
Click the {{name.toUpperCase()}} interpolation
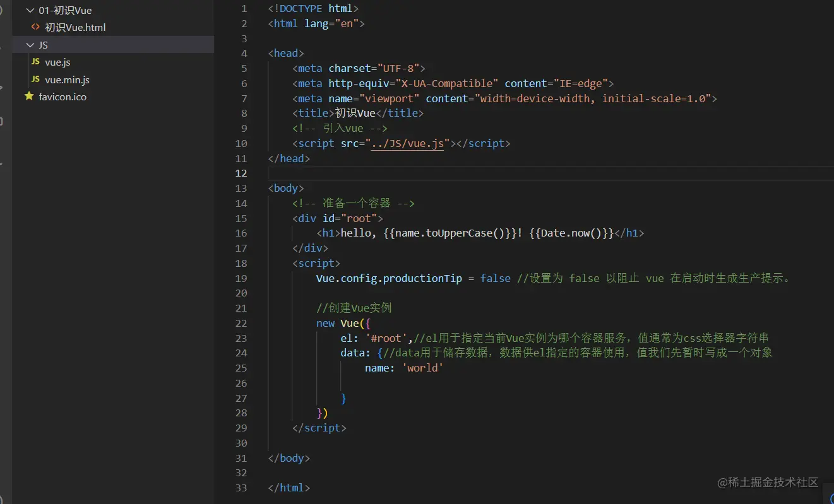click(x=450, y=233)
